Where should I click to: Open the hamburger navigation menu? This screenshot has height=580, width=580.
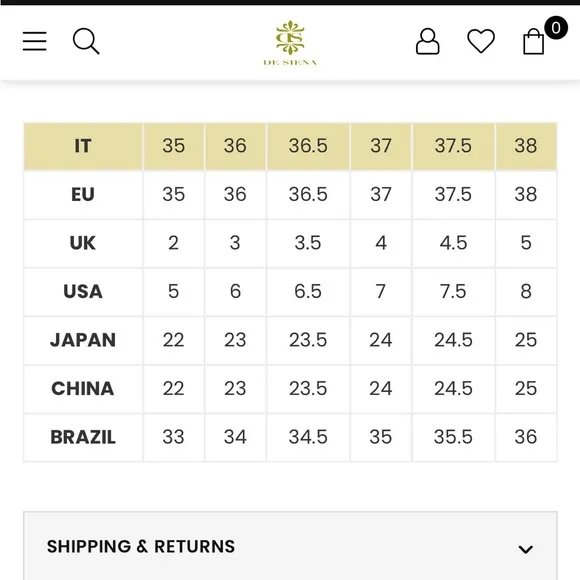34,41
